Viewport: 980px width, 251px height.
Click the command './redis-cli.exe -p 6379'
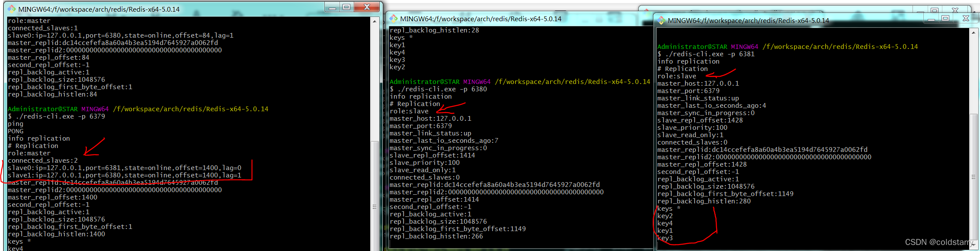point(60,116)
